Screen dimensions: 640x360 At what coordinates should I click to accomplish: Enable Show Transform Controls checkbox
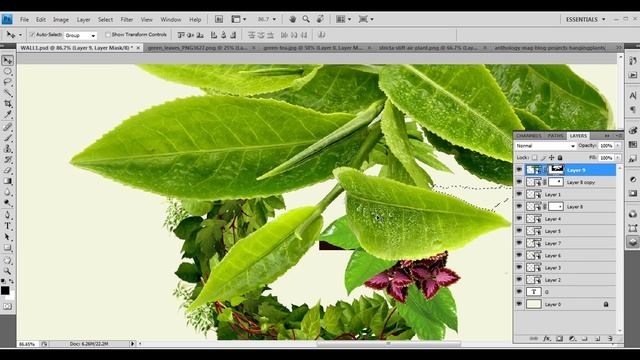108,35
